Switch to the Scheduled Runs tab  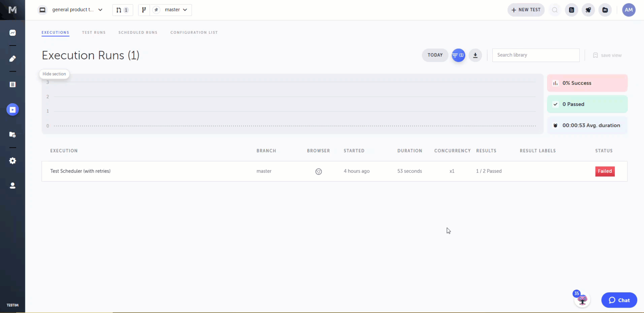click(x=138, y=32)
